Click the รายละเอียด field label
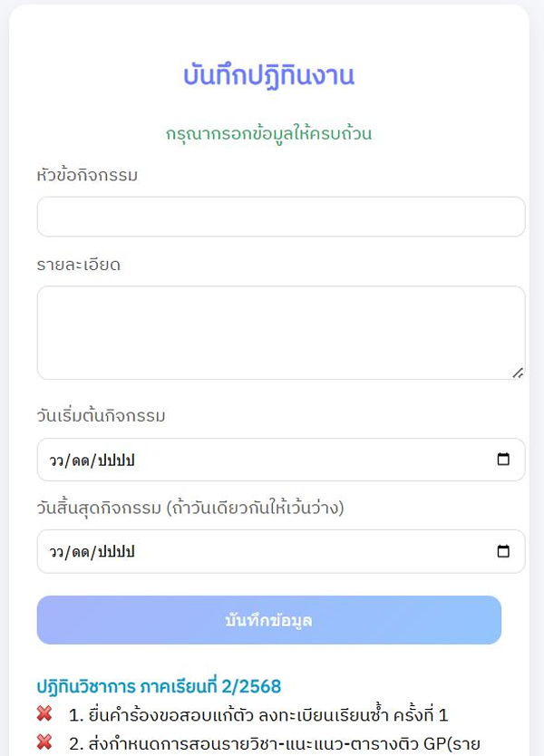544x756 pixels. point(79,266)
